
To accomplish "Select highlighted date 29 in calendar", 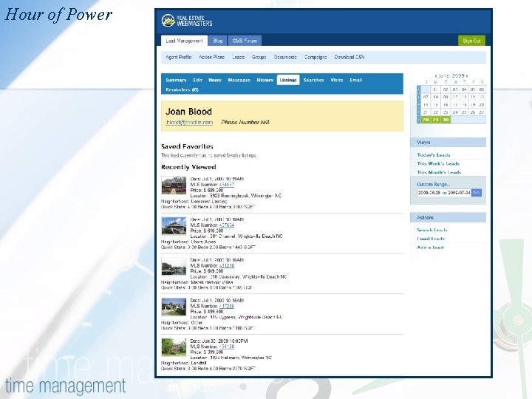I will (436, 120).
